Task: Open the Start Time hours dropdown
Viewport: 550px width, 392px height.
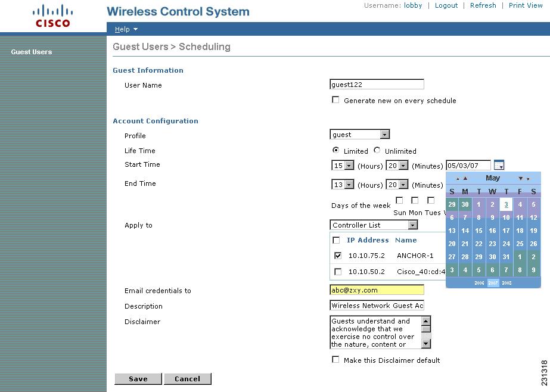Action: (x=343, y=166)
